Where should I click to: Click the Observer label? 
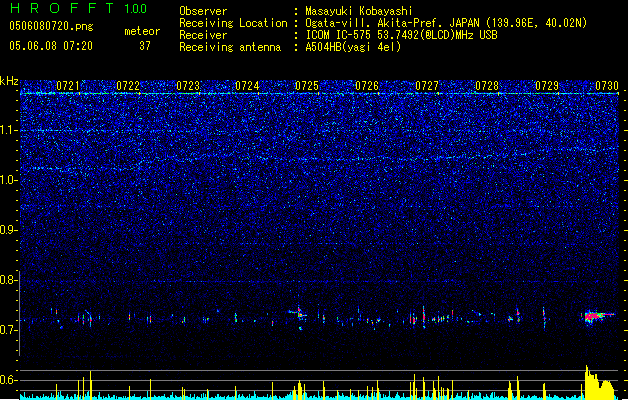pyautogui.click(x=203, y=11)
